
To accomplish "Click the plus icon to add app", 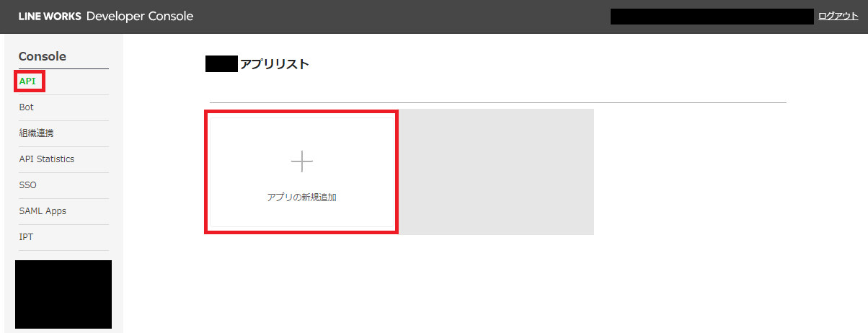I will 301,161.
